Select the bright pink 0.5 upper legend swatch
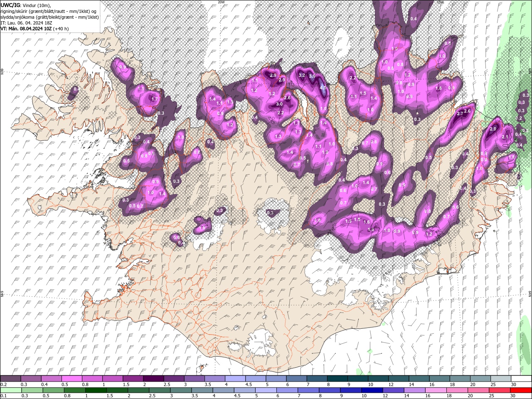This screenshot has height=399, width=532. point(72,379)
